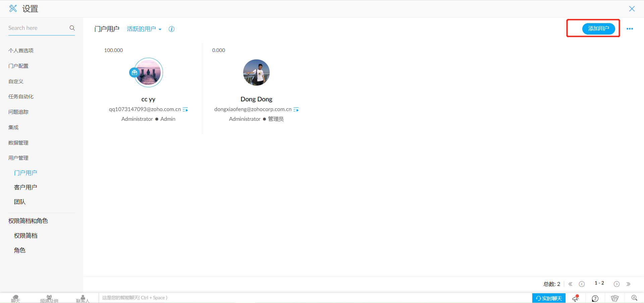
Task: Click the zoom search icon in bottom bar
Action: [634, 298]
